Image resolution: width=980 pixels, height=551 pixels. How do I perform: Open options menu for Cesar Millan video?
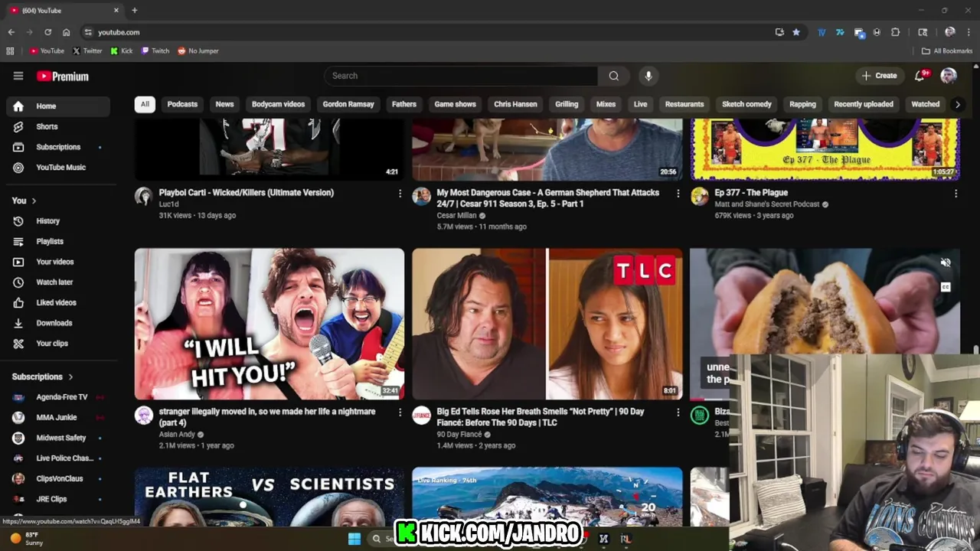click(678, 194)
